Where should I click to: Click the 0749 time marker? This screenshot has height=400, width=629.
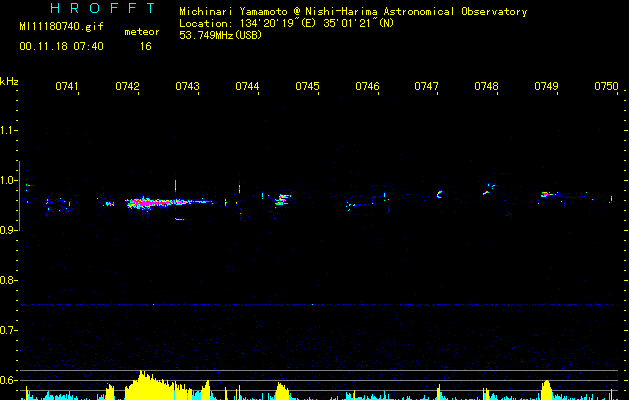click(x=546, y=86)
